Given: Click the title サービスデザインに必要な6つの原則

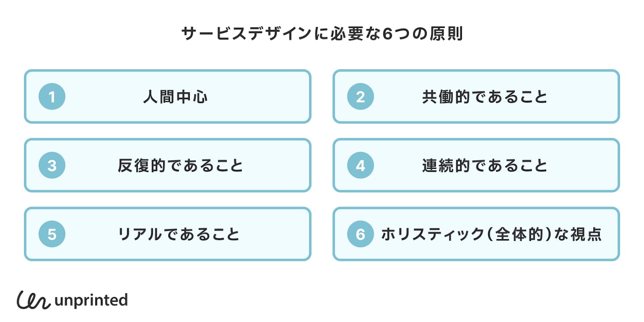Looking at the screenshot, I should point(322,34).
